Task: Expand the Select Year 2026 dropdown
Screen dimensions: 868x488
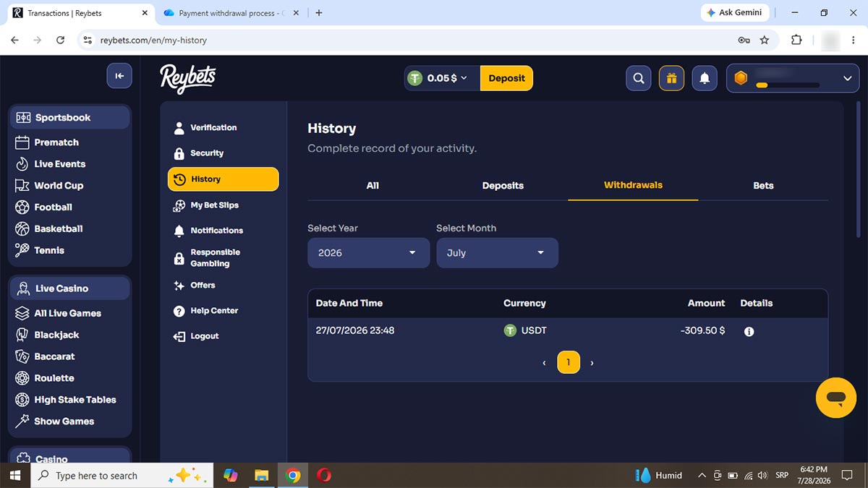Action: coord(369,253)
